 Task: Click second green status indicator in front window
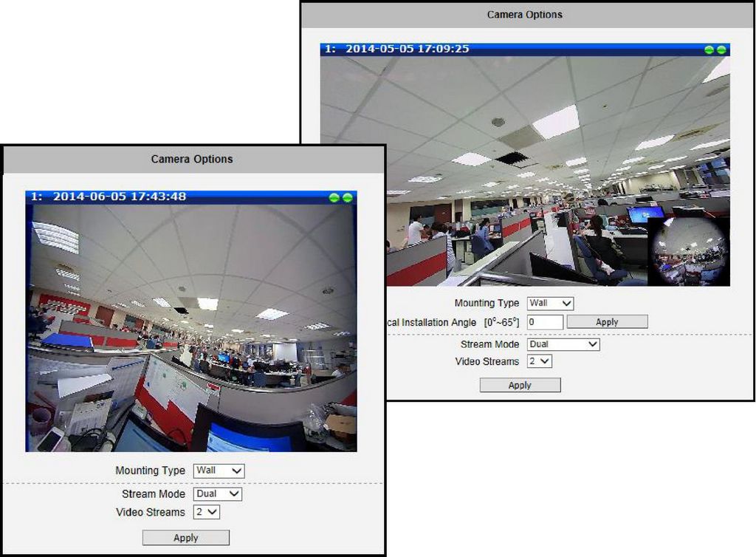[x=347, y=197]
